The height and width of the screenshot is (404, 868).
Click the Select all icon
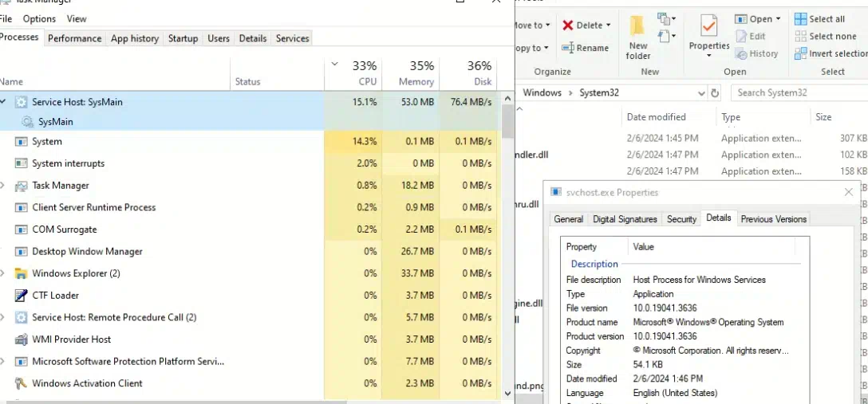coord(800,19)
